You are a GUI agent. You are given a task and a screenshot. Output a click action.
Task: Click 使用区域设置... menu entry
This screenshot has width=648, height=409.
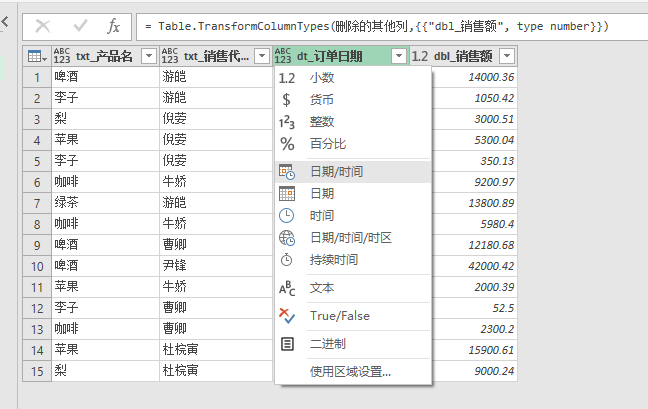pyautogui.click(x=350, y=372)
